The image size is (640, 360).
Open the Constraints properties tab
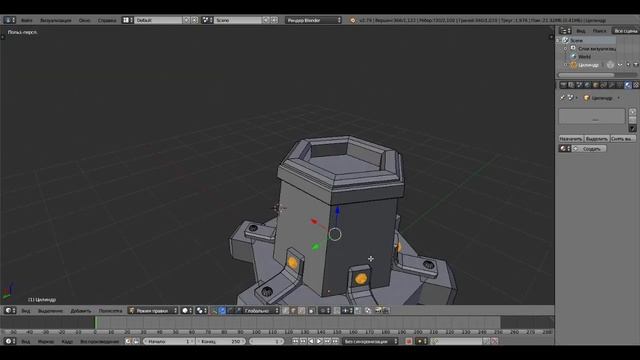point(604,85)
